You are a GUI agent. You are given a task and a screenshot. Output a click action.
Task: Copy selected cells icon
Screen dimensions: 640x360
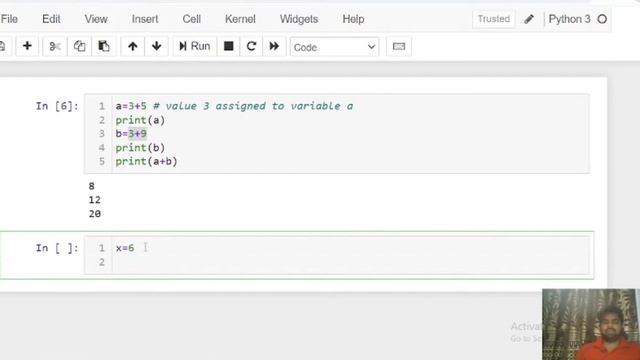tap(79, 46)
